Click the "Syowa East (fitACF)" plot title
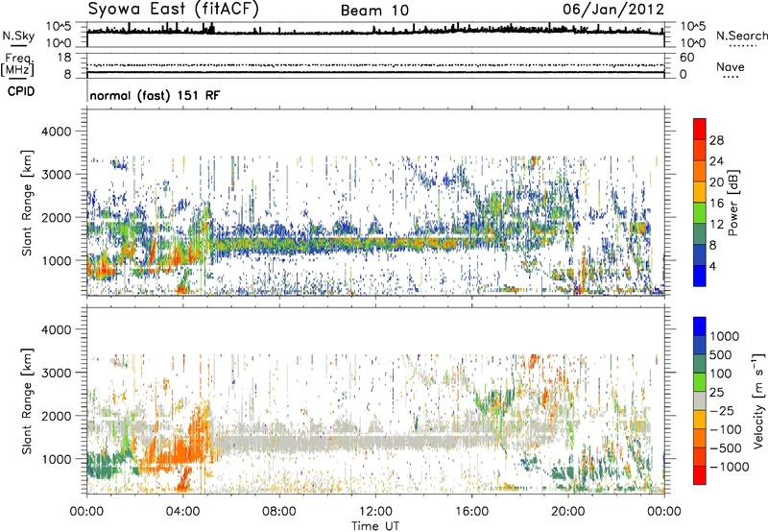 tap(174, 9)
